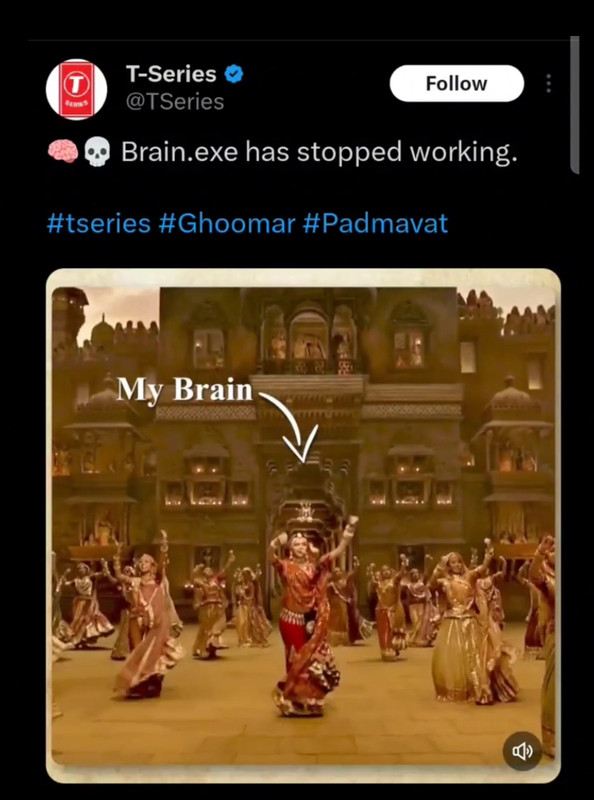Viewport: 594px width, 800px height.
Task: Click the @TSeries handle
Action: [175, 102]
